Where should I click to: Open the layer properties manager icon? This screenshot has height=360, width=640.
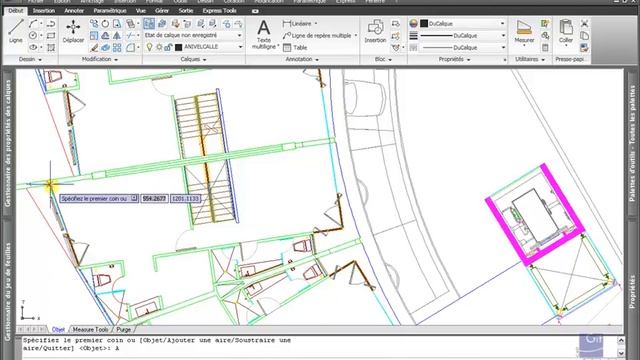point(149,24)
